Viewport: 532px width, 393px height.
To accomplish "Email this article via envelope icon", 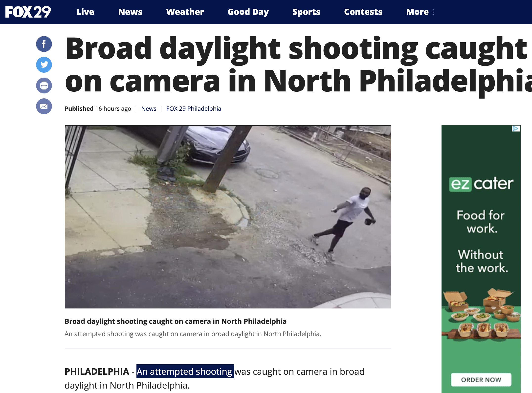I will (x=44, y=106).
